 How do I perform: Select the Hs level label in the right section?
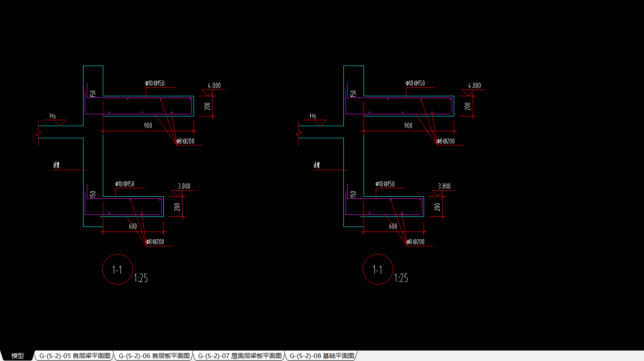(x=313, y=116)
